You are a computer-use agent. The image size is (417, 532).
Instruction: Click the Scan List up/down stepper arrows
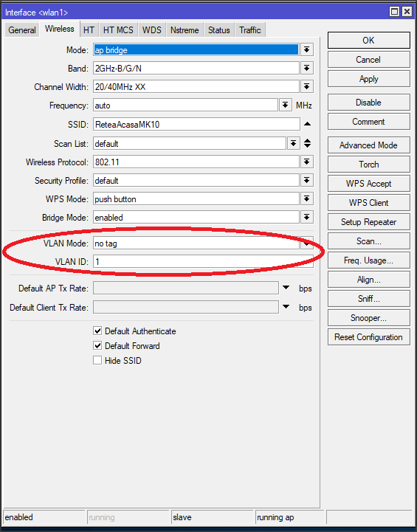pyautogui.click(x=308, y=143)
